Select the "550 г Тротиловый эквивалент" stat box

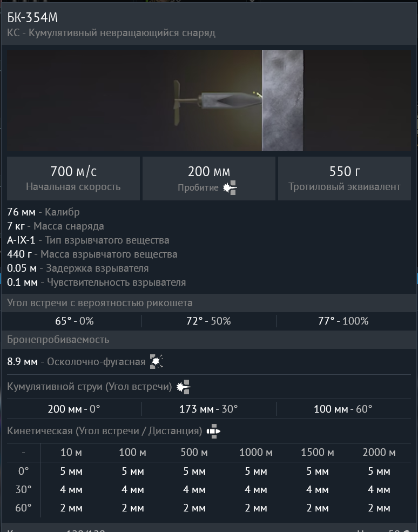pyautogui.click(x=345, y=179)
